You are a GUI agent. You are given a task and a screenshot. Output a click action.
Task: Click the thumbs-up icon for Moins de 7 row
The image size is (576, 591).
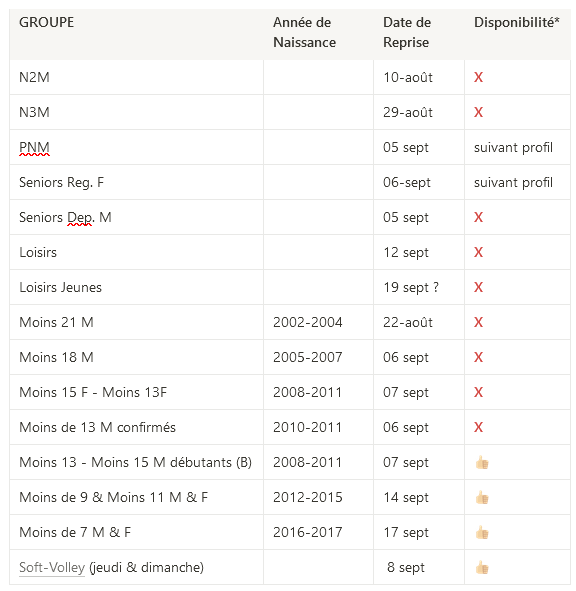tap(482, 532)
